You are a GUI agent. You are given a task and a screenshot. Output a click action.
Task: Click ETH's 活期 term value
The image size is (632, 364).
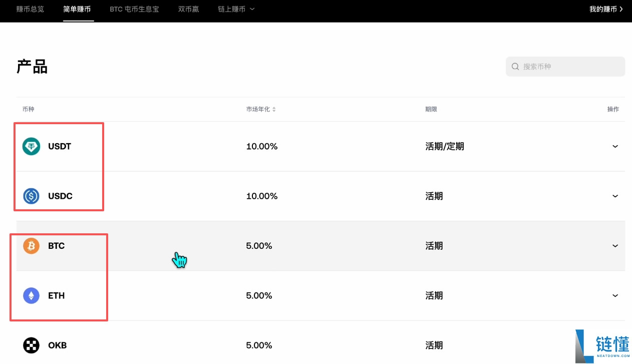click(x=434, y=295)
